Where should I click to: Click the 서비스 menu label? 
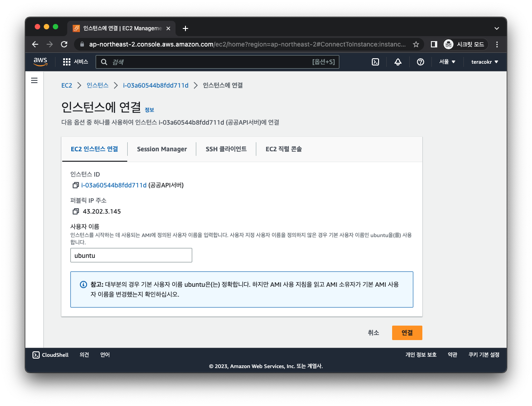(x=81, y=62)
